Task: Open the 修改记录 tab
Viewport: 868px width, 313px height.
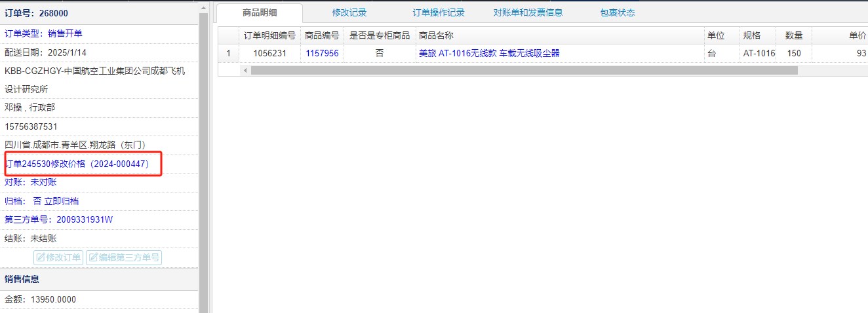Action: click(x=349, y=12)
